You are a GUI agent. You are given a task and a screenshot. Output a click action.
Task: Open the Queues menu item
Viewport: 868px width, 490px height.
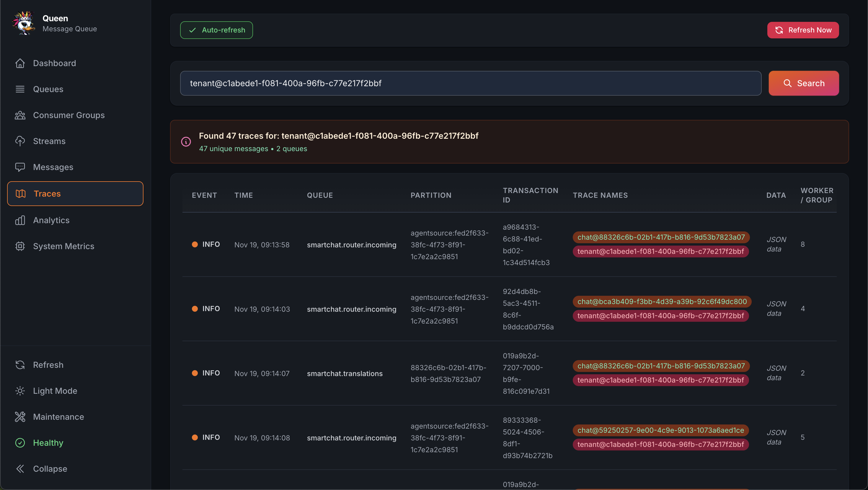tap(48, 89)
